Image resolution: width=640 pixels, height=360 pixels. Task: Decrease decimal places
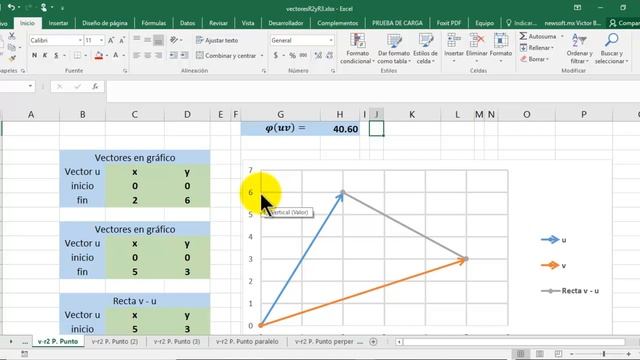pyautogui.click(x=329, y=56)
